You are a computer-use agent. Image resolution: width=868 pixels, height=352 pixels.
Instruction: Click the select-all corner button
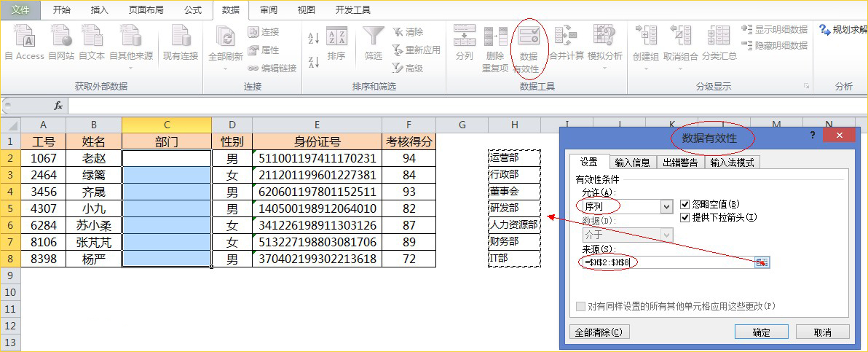click(10, 125)
